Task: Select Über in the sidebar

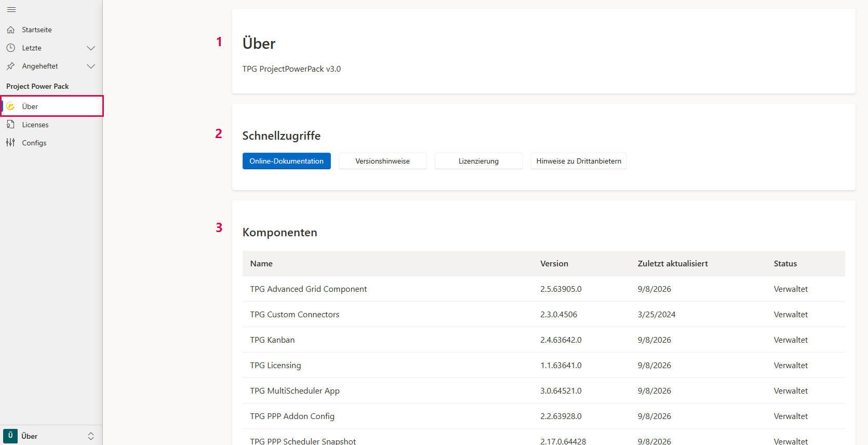Action: (x=52, y=106)
